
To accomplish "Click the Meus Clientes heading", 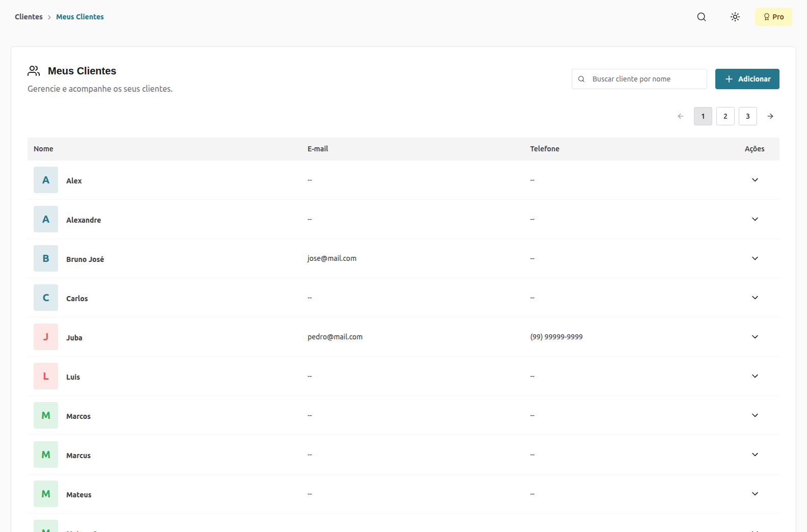I will coord(82,71).
